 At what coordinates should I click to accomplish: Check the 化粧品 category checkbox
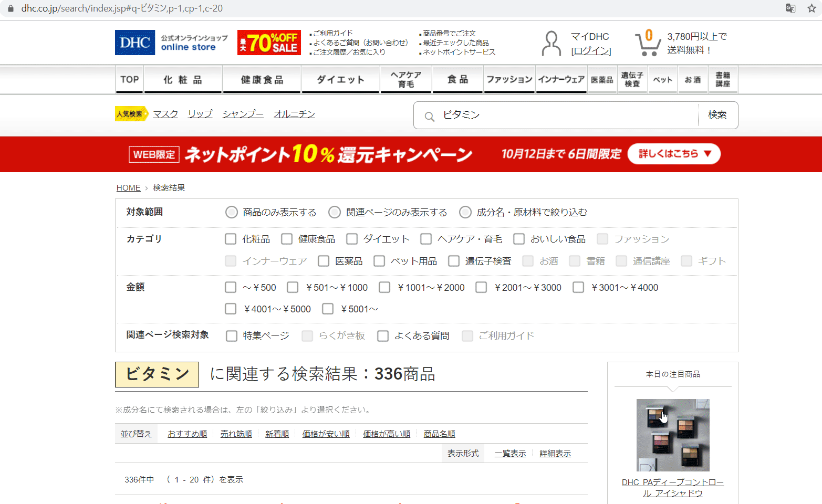tap(231, 239)
